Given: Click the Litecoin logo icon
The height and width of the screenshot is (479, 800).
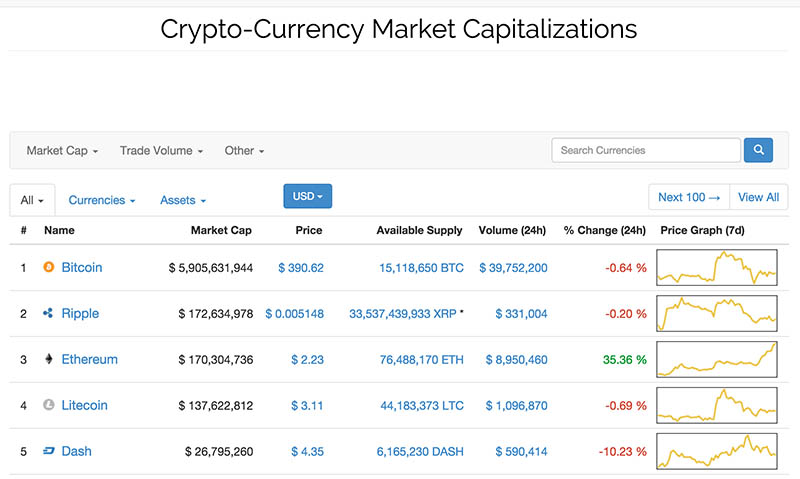Looking at the screenshot, I should [48, 405].
